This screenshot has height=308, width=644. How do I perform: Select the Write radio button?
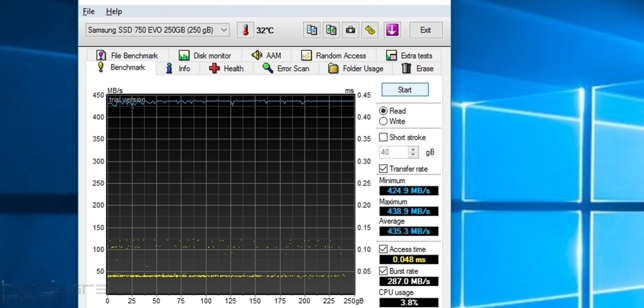[383, 121]
